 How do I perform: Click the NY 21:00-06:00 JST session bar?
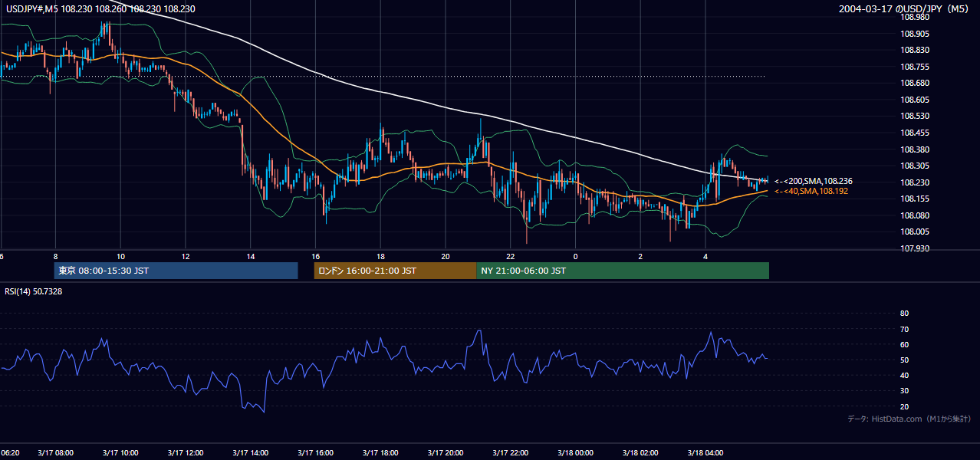coord(623,271)
